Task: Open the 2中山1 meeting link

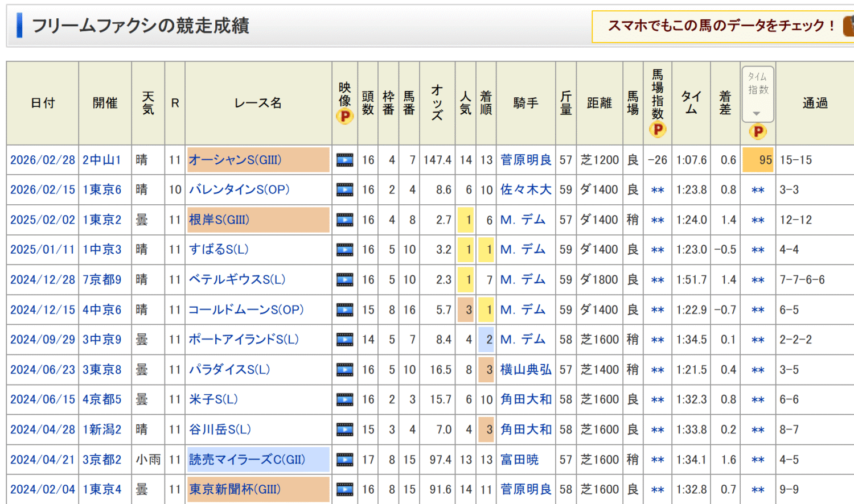Action: (102, 160)
